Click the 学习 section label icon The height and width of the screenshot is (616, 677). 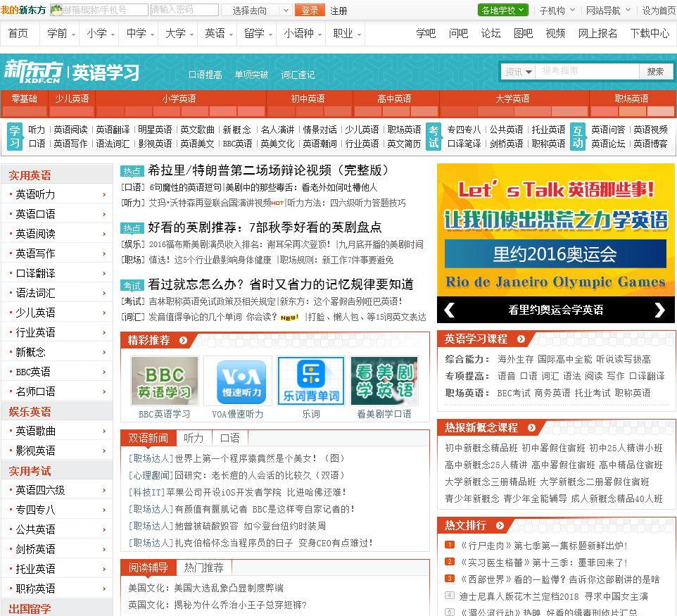point(15,137)
